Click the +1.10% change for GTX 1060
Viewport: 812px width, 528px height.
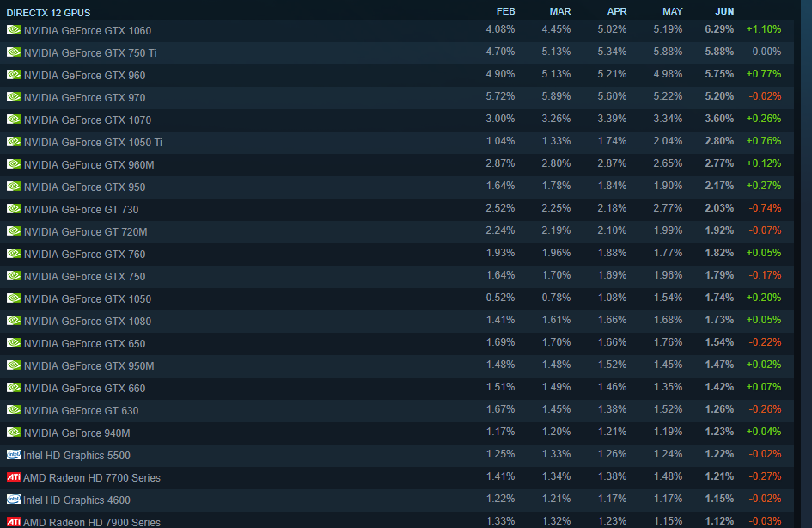(x=763, y=29)
